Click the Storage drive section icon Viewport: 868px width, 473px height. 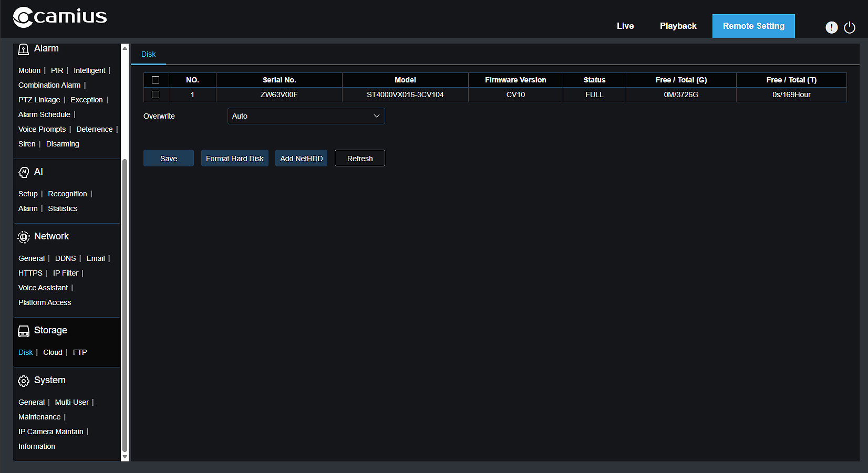(24, 331)
